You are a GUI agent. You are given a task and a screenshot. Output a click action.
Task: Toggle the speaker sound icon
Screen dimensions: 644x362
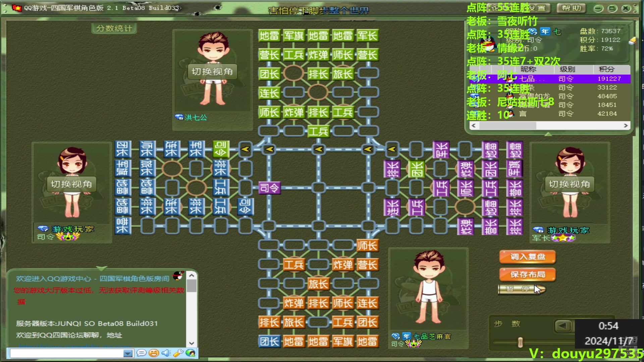[166, 353]
